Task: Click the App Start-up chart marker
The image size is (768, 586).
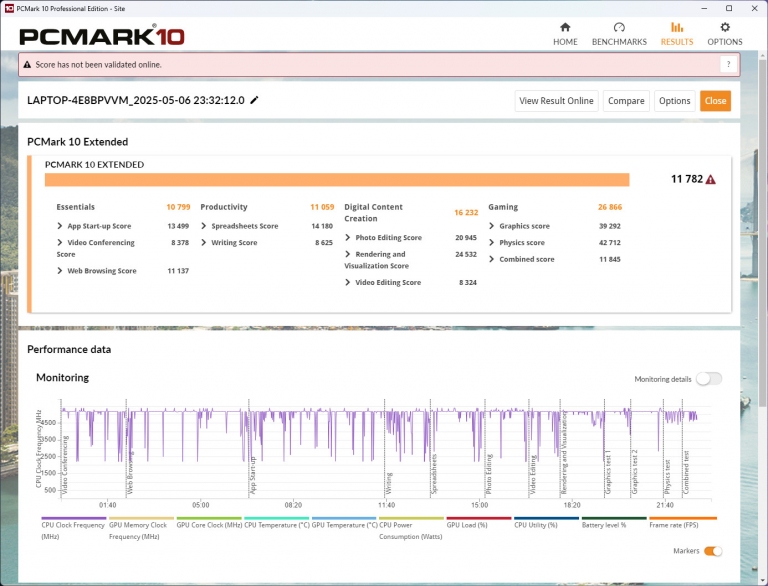Action: pyautogui.click(x=253, y=475)
